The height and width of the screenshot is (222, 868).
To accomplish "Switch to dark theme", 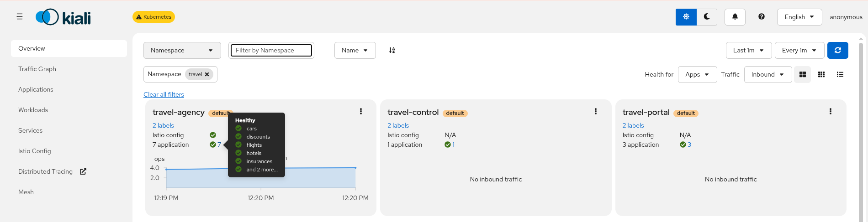I will [x=707, y=17].
